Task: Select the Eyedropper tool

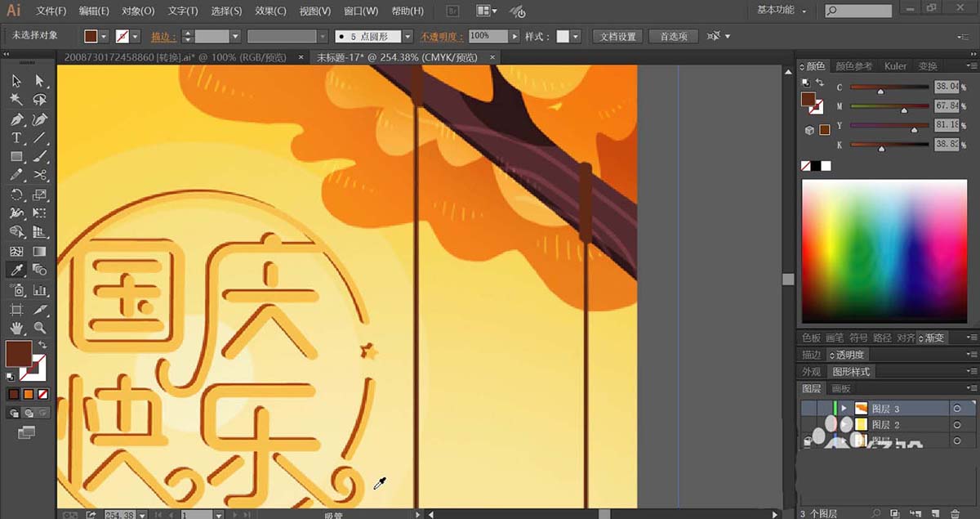Action: coord(16,270)
